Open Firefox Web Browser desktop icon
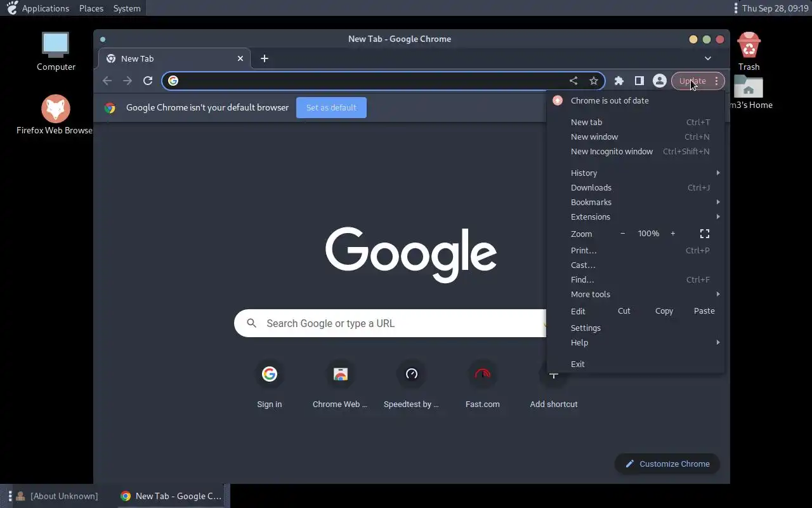The width and height of the screenshot is (812, 508). [55, 115]
